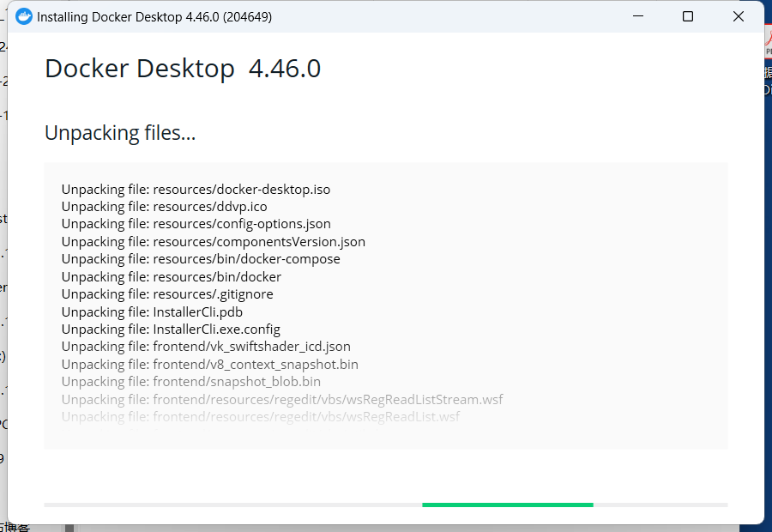Close the Docker Desktop installer window
772x532 pixels.
coord(738,16)
